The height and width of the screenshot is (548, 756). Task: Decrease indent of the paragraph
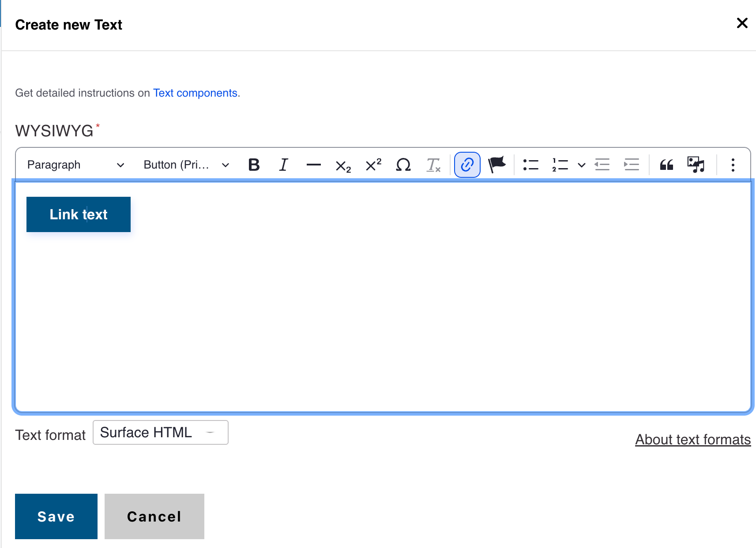tap(602, 165)
